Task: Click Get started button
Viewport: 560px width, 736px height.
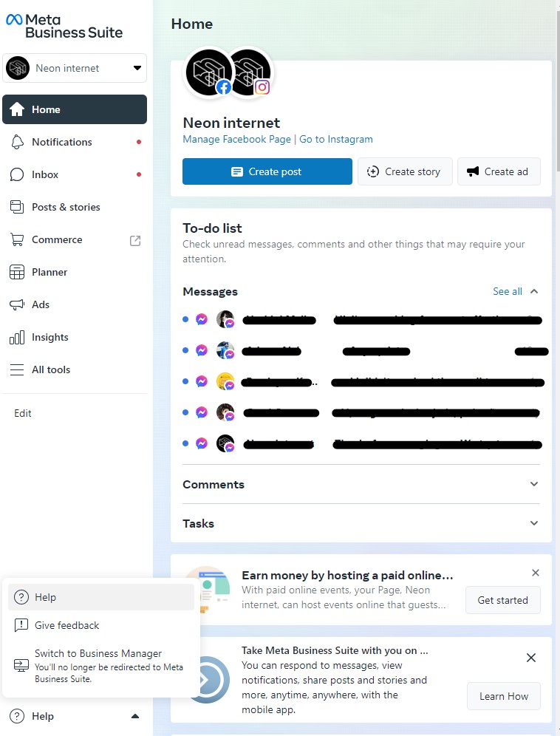Action: coord(502,600)
